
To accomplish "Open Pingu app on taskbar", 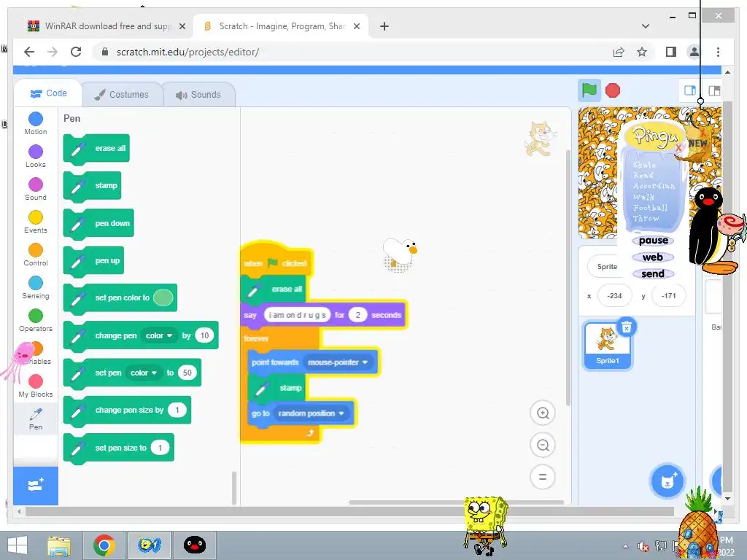I will [x=194, y=545].
